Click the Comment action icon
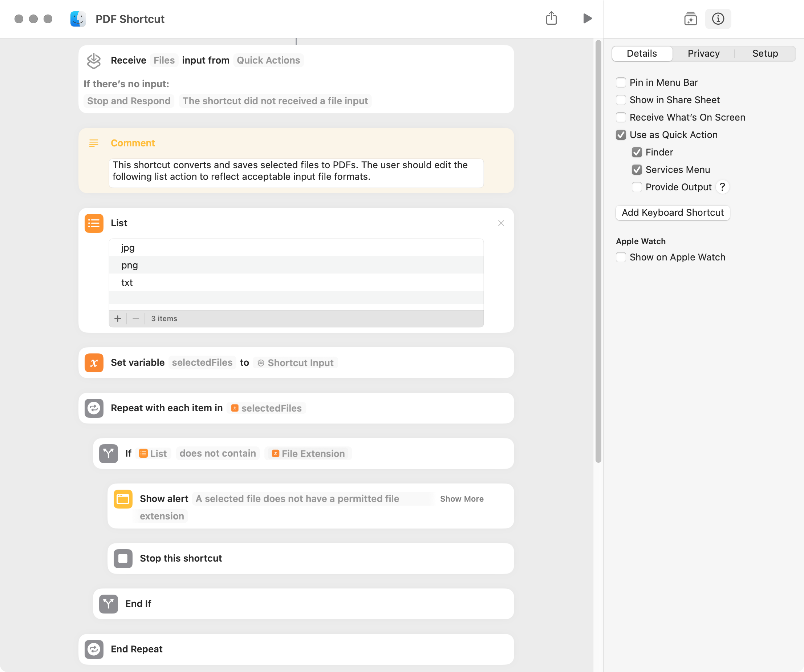This screenshot has width=804, height=672. pos(94,143)
